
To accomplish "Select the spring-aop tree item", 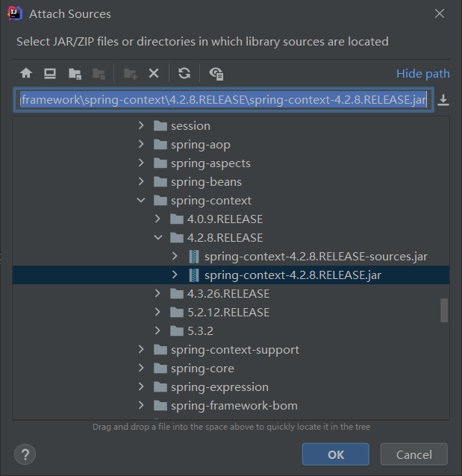I will [x=201, y=145].
